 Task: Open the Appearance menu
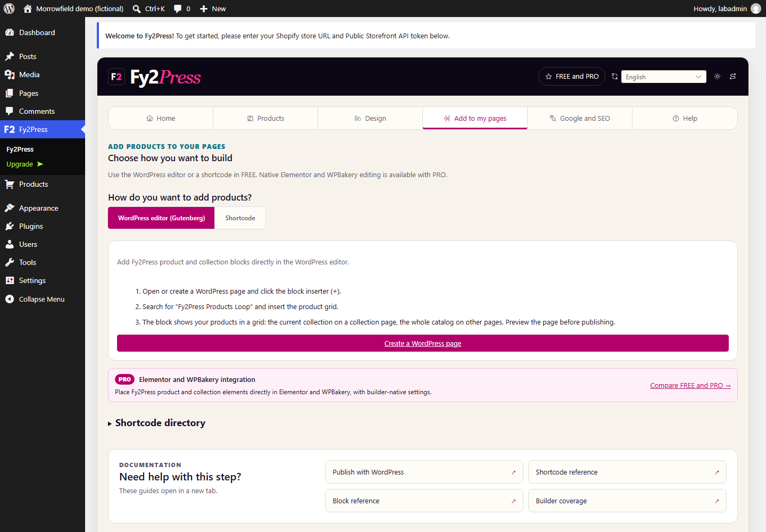(x=43, y=208)
